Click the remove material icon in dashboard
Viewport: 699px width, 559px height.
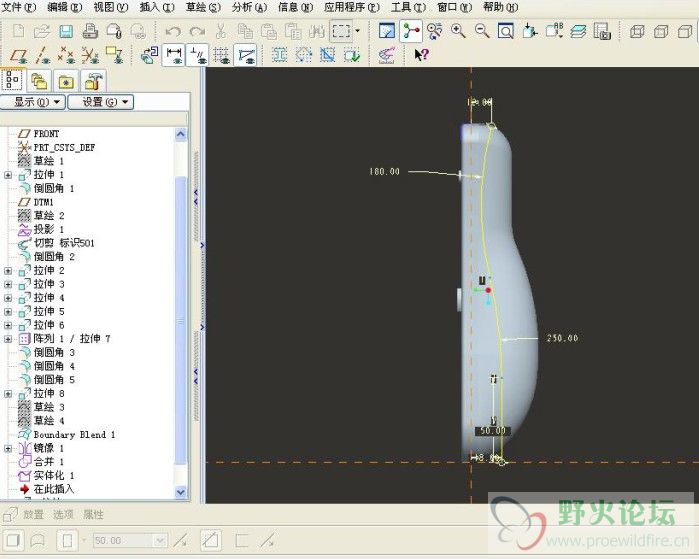(x=210, y=541)
